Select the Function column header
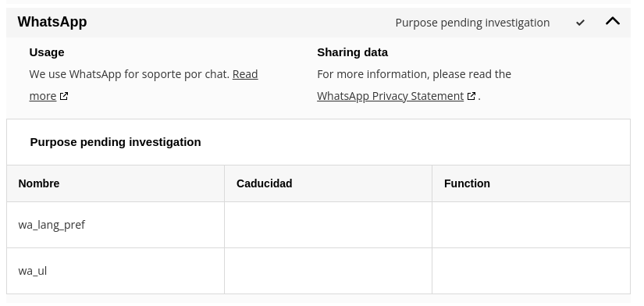 (531, 183)
